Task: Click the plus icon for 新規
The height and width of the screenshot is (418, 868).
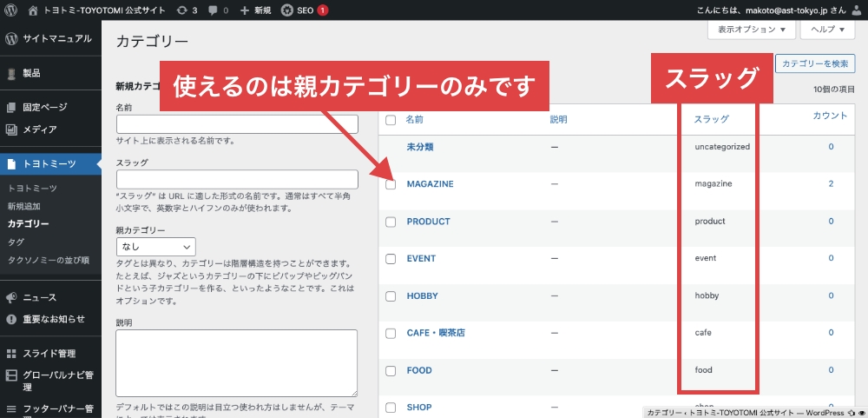Action: click(x=245, y=10)
